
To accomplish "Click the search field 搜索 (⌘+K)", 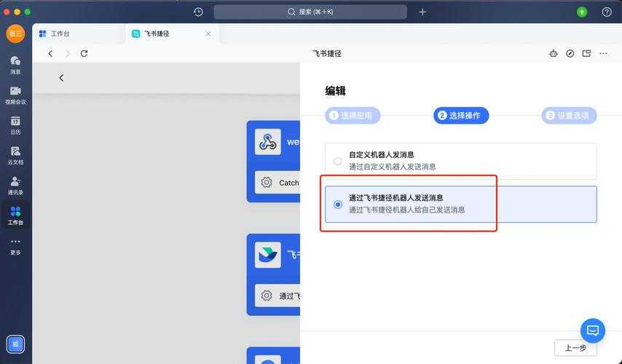I will pyautogui.click(x=310, y=12).
